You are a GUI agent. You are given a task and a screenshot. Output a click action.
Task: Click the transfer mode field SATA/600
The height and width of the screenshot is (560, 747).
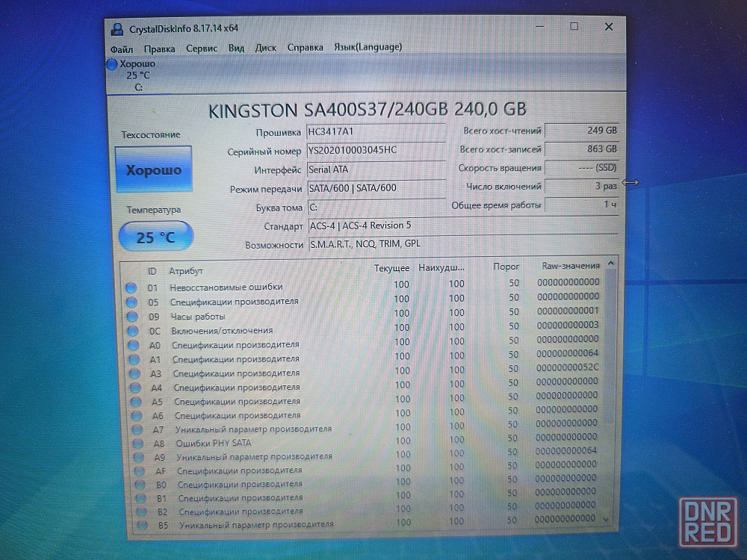click(x=376, y=188)
